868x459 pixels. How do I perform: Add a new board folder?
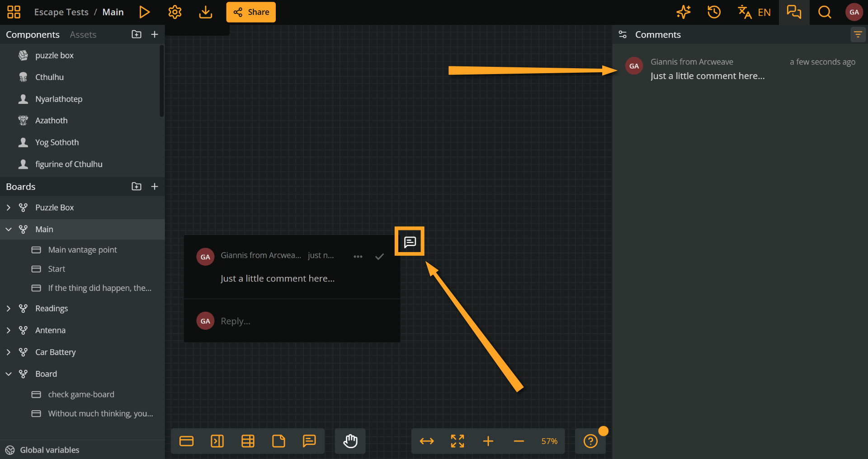click(x=137, y=187)
